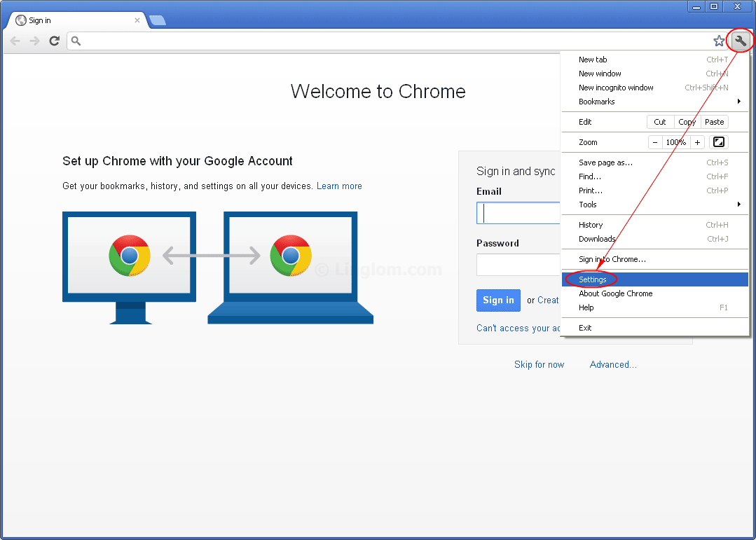Toggle fullscreen icon in Zoom row
The height and width of the screenshot is (540, 756).
(718, 142)
